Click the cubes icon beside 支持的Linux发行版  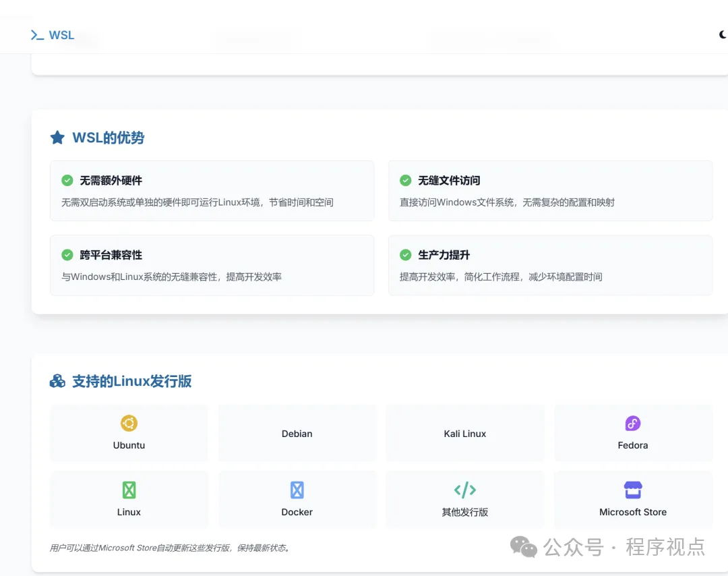tap(57, 381)
